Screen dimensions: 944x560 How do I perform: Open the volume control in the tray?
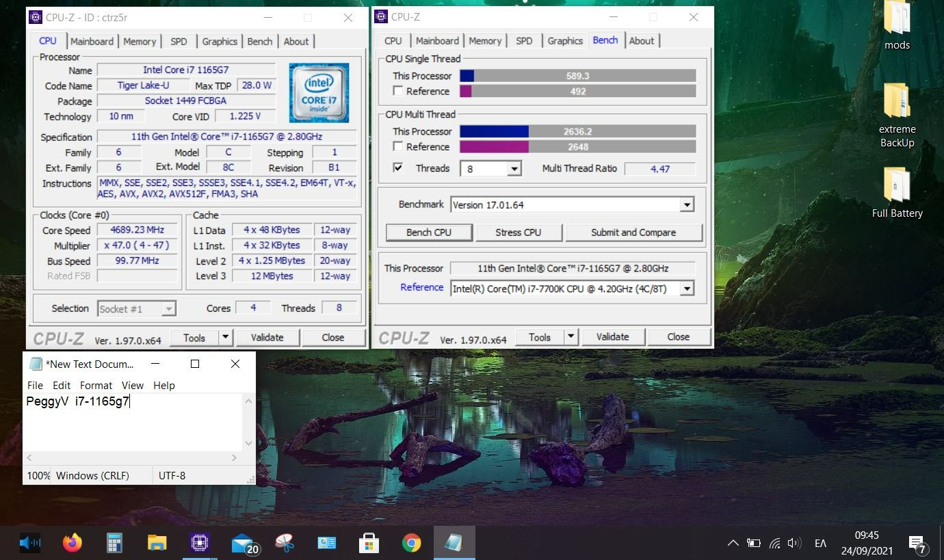click(x=794, y=544)
